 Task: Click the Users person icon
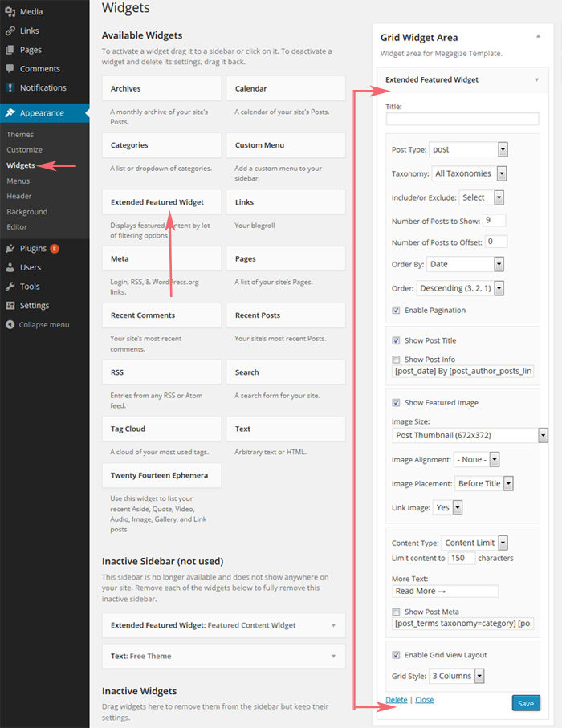coord(10,267)
